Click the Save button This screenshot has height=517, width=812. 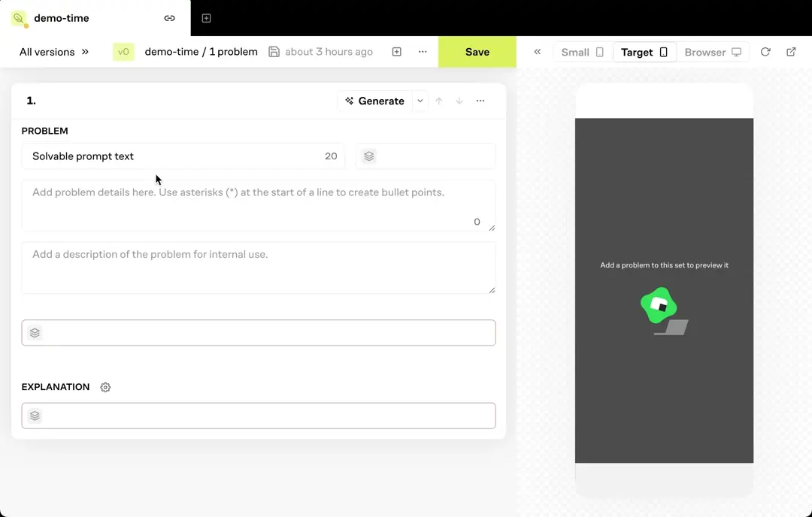pyautogui.click(x=477, y=52)
